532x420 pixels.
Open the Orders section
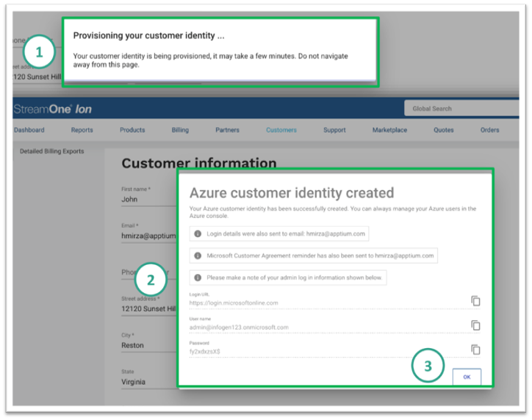[489, 130]
